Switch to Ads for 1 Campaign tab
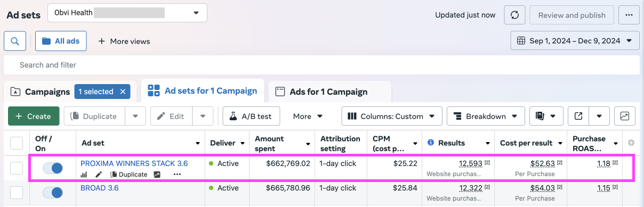This screenshot has width=644, height=207. 329,92
